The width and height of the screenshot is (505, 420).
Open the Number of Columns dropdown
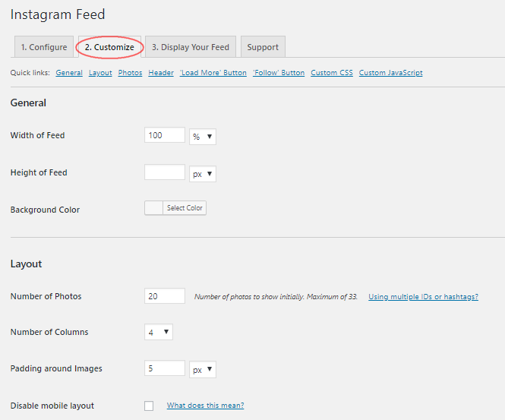click(x=159, y=332)
